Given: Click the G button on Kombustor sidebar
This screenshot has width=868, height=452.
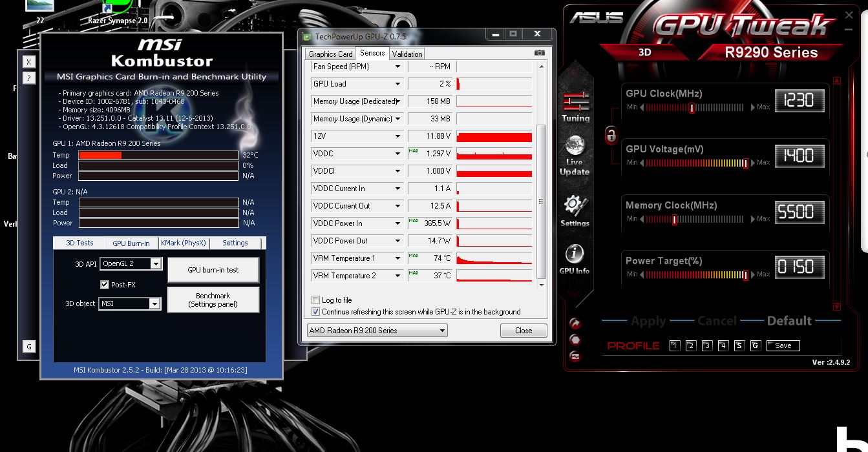Looking at the screenshot, I should pos(28,347).
